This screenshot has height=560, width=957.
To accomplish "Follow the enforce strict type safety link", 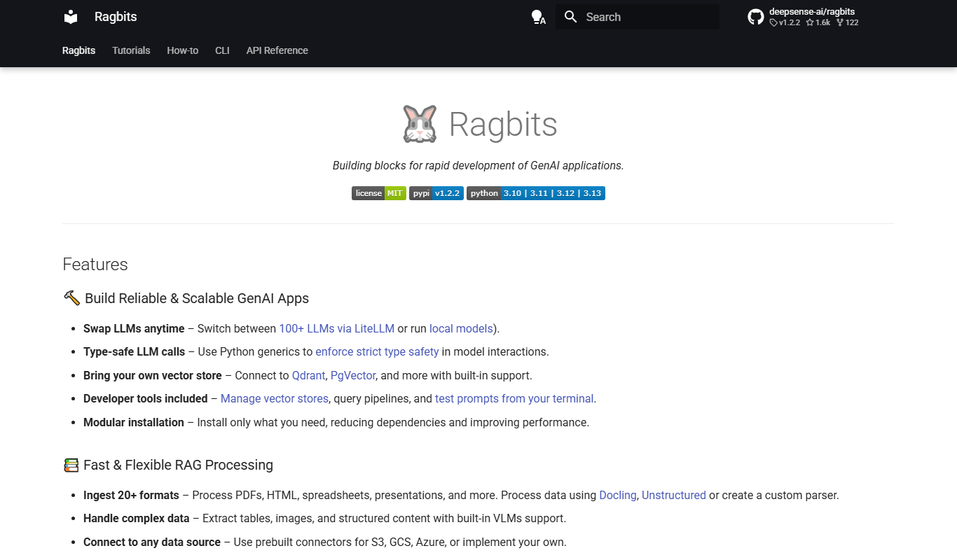I will (x=377, y=351).
